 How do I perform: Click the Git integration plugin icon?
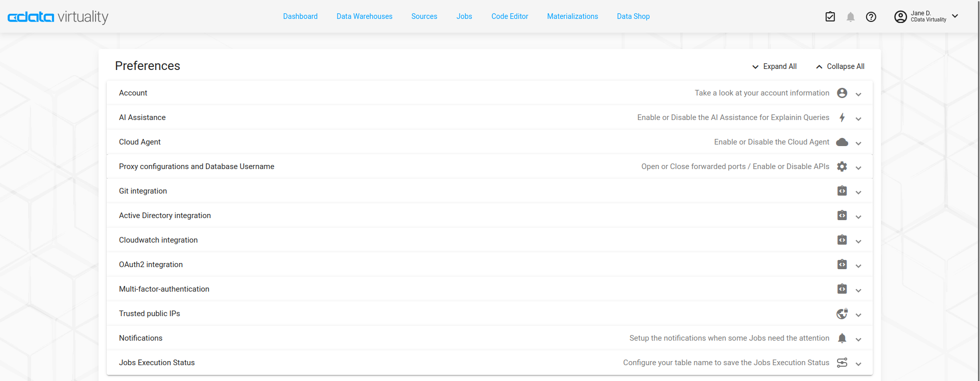click(x=842, y=191)
